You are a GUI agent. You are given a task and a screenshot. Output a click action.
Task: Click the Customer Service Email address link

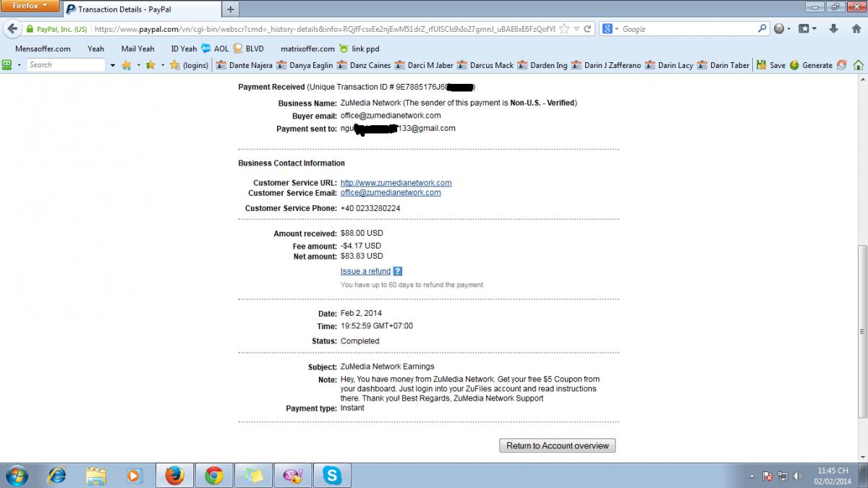tap(391, 193)
